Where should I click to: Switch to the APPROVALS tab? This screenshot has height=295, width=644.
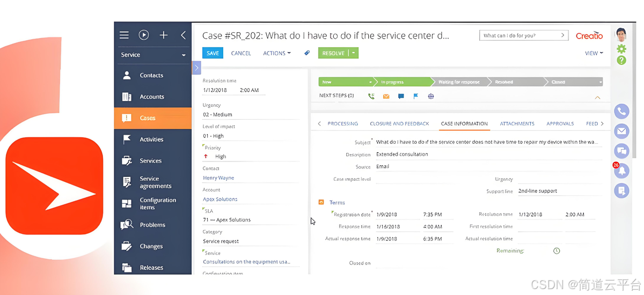(x=560, y=123)
